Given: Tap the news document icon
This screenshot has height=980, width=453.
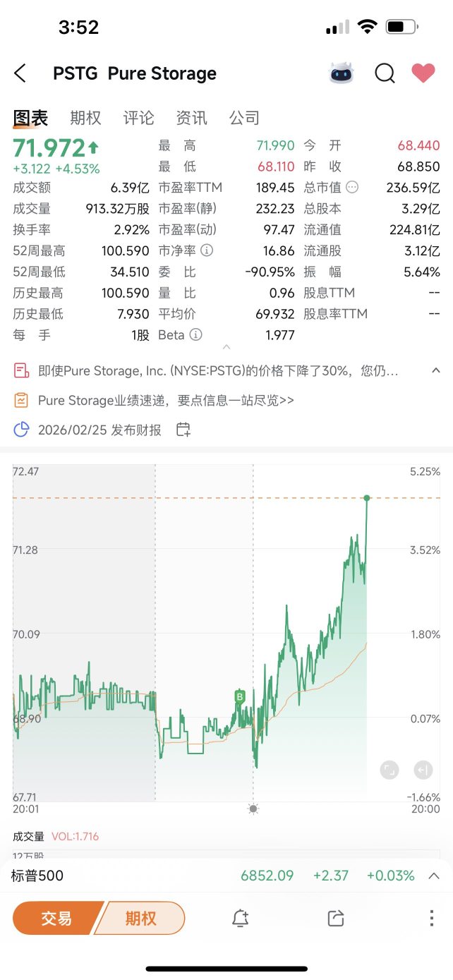Looking at the screenshot, I should (x=22, y=370).
